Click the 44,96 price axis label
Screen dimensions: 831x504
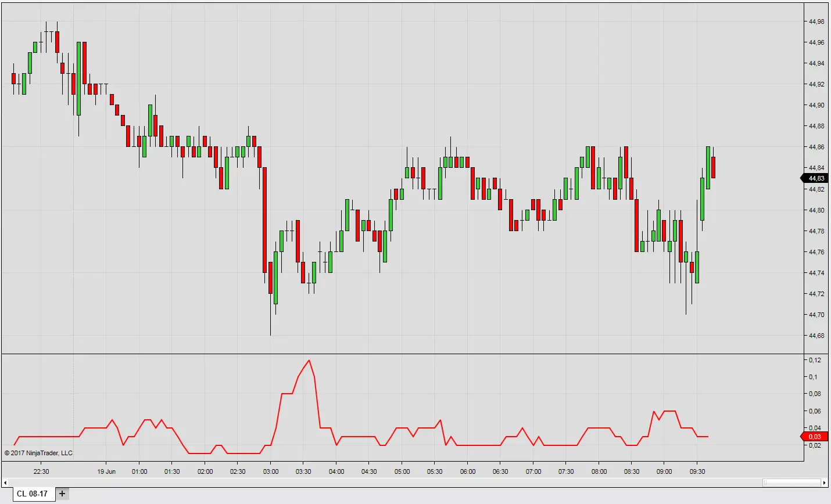pyautogui.click(x=816, y=42)
